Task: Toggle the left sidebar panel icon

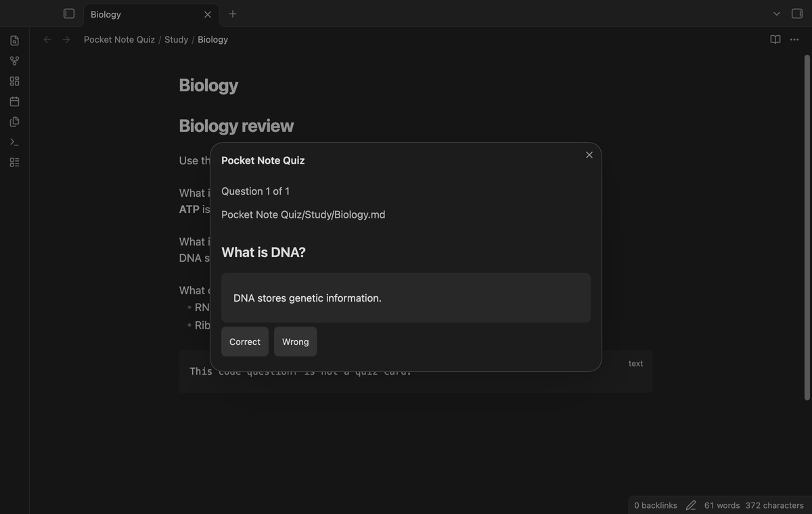Action: (x=68, y=14)
